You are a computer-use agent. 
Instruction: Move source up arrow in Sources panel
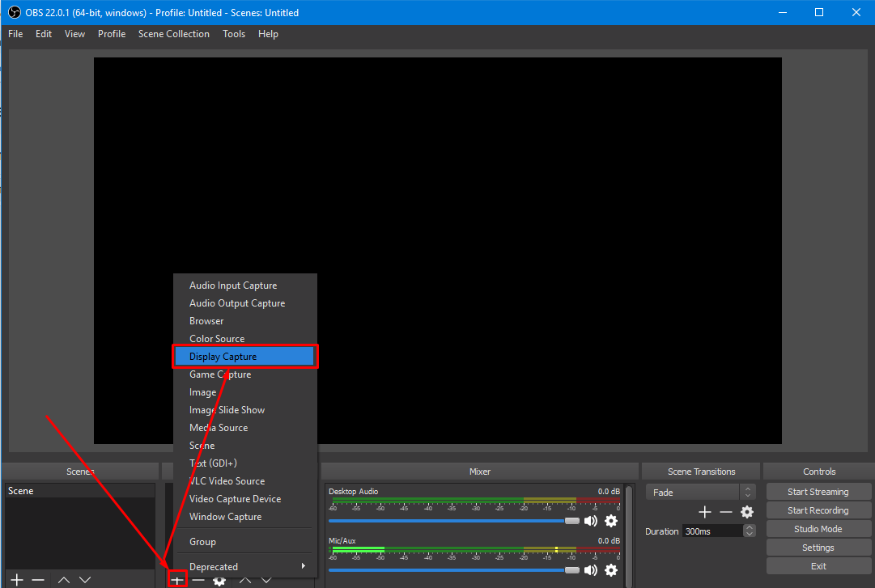click(245, 580)
